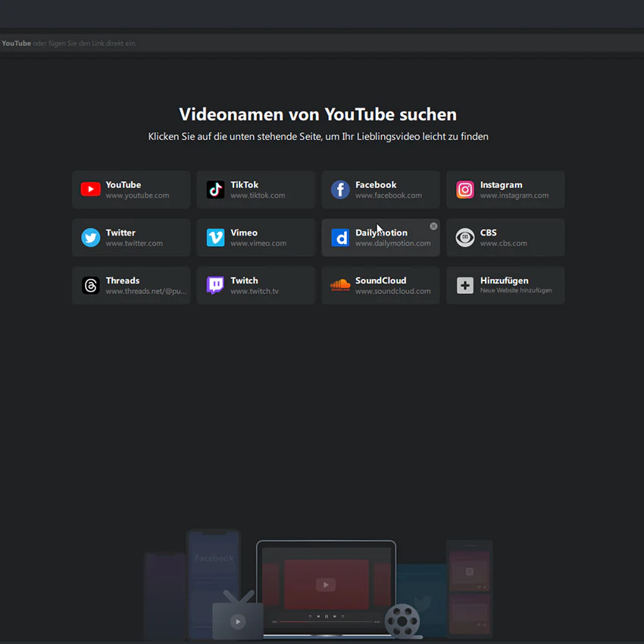The width and height of the screenshot is (644, 644).
Task: Select the Threads logo icon
Action: point(91,285)
